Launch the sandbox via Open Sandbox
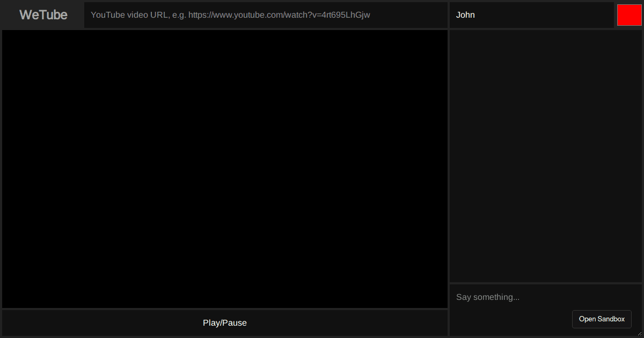 pos(602,319)
